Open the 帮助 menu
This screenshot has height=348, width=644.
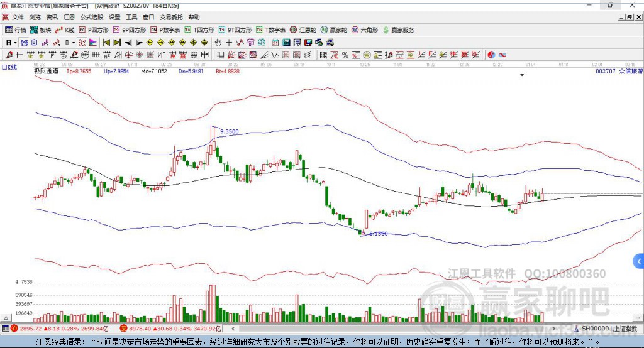click(194, 17)
